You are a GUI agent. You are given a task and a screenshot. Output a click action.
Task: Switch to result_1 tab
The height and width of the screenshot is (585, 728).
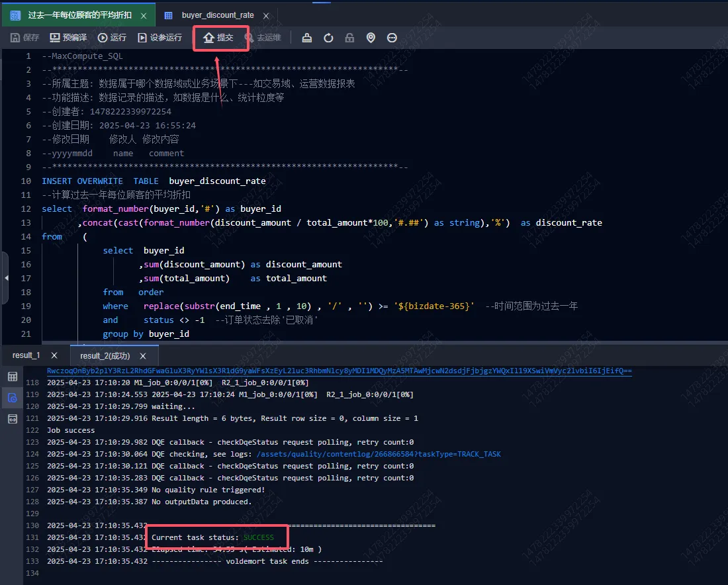pos(26,355)
